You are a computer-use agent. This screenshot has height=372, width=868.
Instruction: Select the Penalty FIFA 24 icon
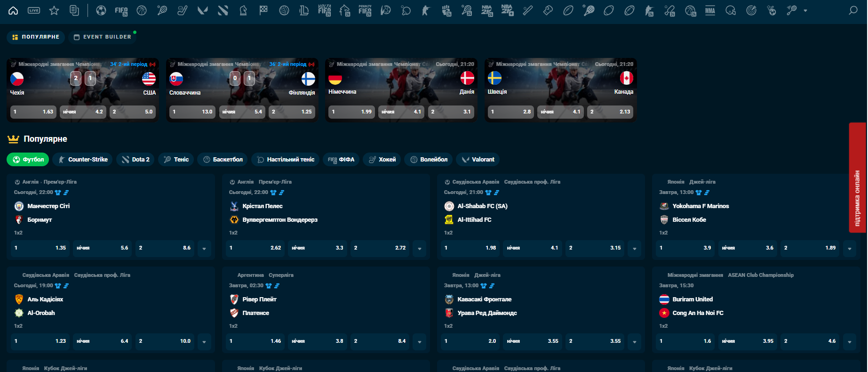pos(365,10)
